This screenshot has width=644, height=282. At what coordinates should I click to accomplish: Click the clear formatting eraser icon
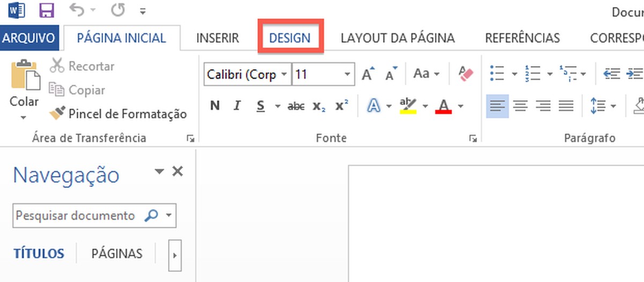466,74
